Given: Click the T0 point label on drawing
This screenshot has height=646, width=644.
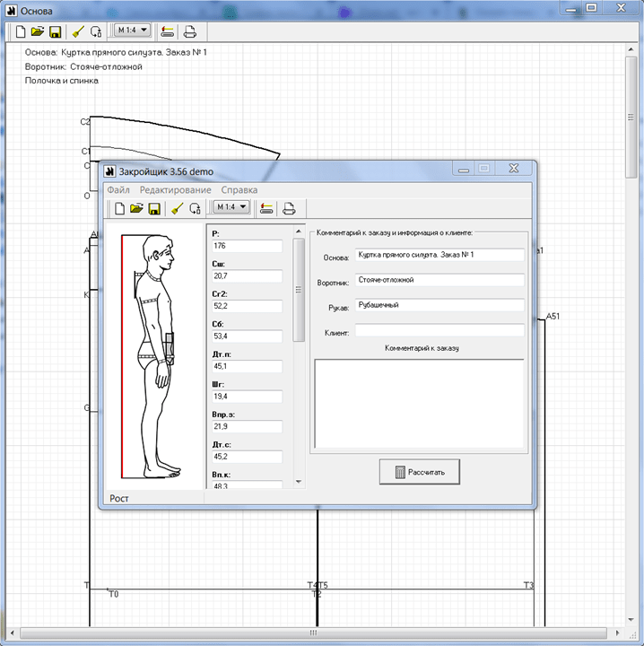Looking at the screenshot, I should click(114, 594).
